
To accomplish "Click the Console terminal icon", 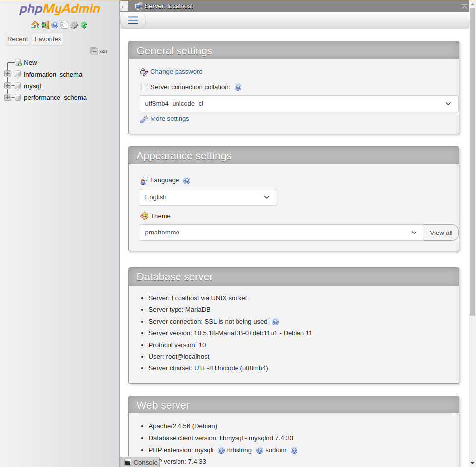I will point(128,462).
